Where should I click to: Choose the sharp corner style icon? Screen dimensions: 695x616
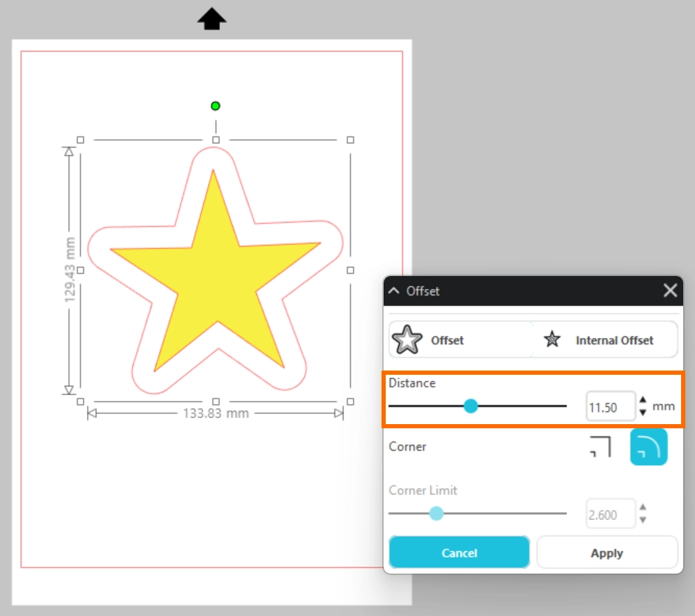pos(600,446)
